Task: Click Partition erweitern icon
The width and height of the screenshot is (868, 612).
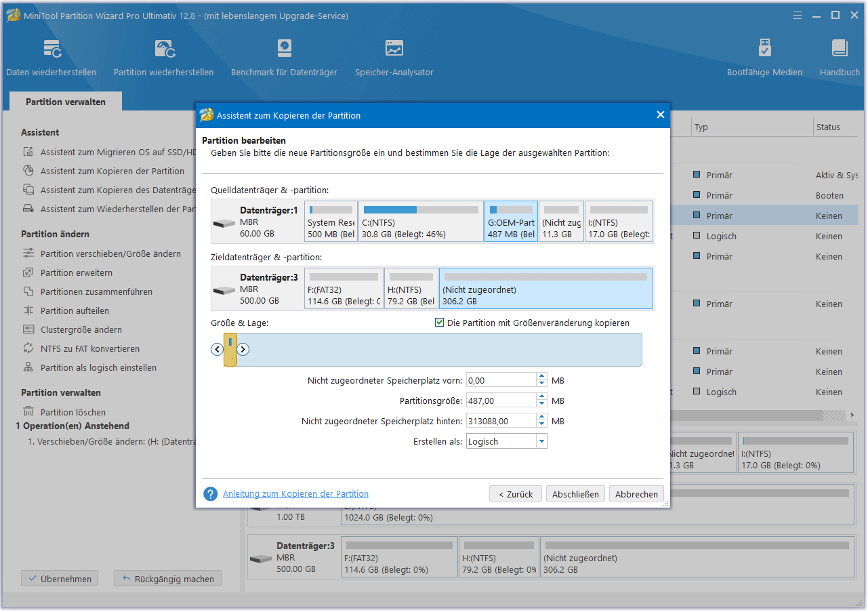Action: (28, 273)
